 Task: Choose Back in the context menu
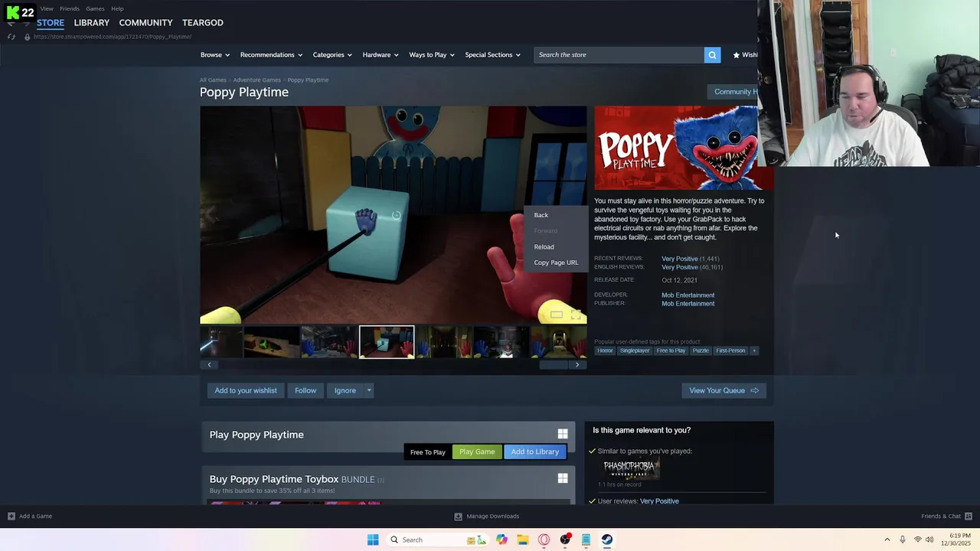pyautogui.click(x=541, y=215)
